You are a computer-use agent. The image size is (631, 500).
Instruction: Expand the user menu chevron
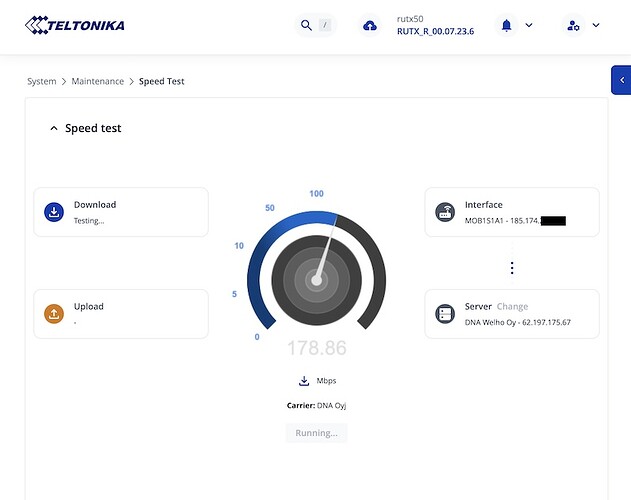point(596,25)
